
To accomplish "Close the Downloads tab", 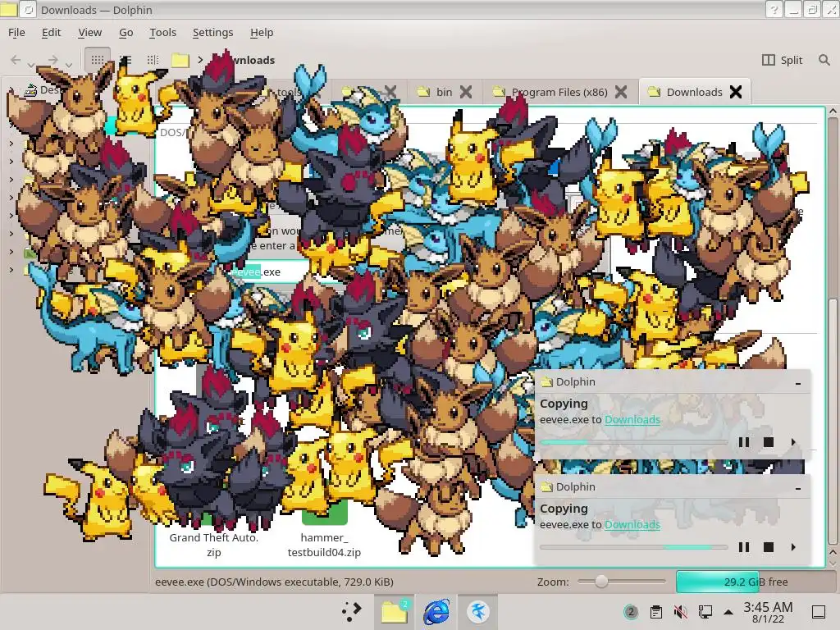I will coord(736,92).
